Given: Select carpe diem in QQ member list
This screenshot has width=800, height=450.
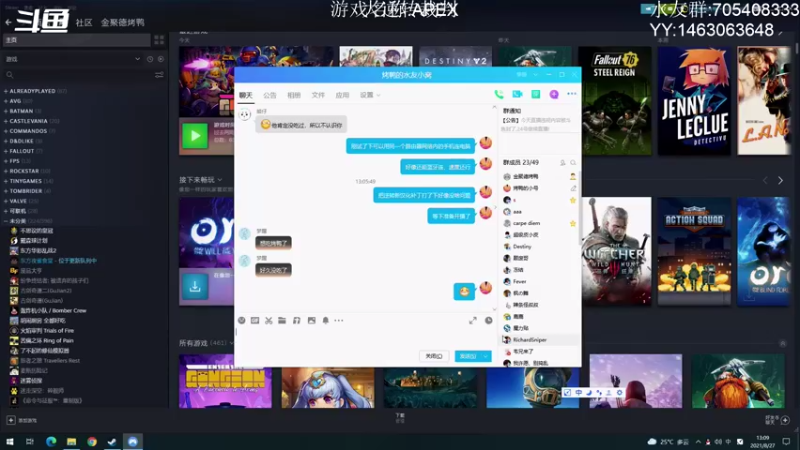Looking at the screenshot, I should click(x=527, y=223).
